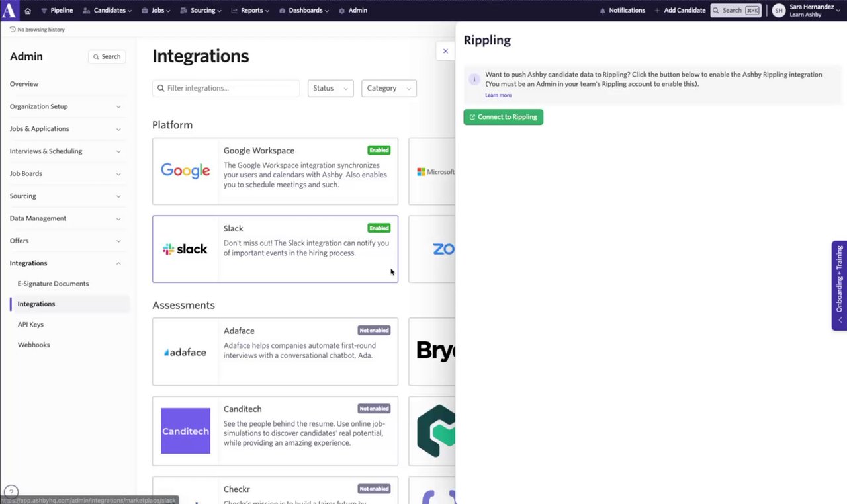Open Notifications bell
The width and height of the screenshot is (847, 504).
[x=622, y=11]
